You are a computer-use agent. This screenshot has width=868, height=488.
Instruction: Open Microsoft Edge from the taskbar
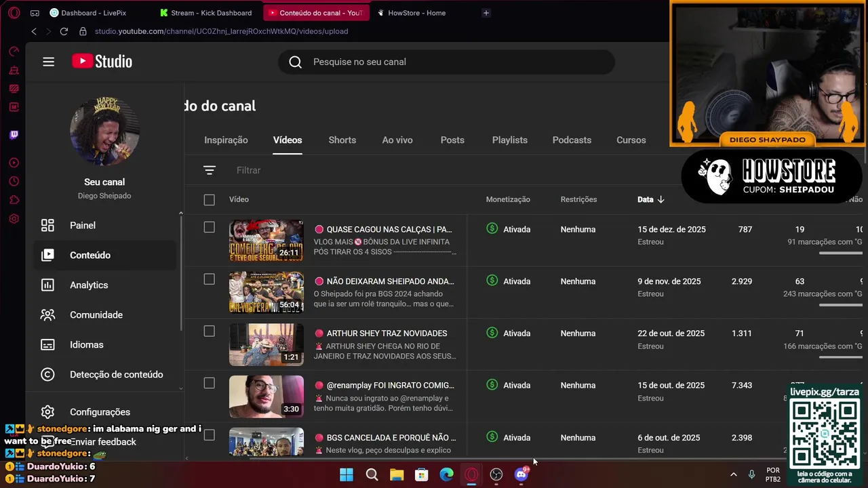(446, 474)
